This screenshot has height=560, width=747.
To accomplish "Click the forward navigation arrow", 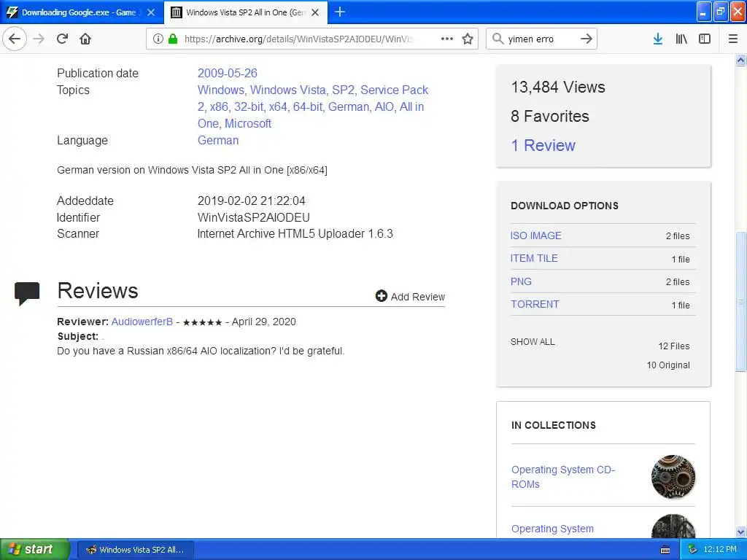I will (x=39, y=39).
